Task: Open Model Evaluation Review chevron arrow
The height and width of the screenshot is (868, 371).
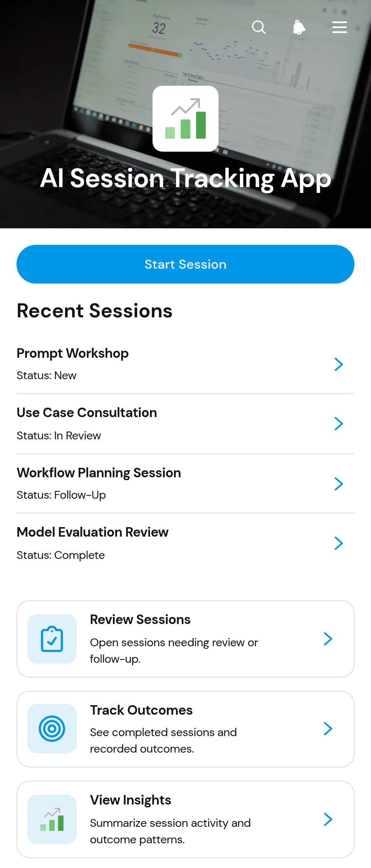Action: pos(339,543)
